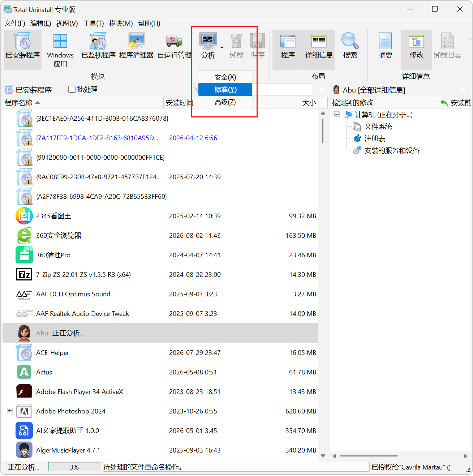
Task: Collapse the 计算机 tree node
Action: [337, 114]
